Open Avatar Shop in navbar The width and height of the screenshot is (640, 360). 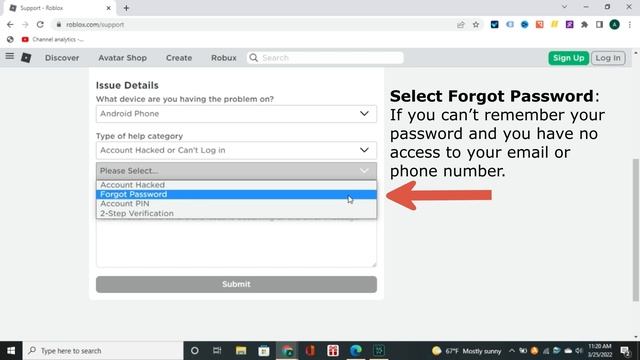(122, 58)
